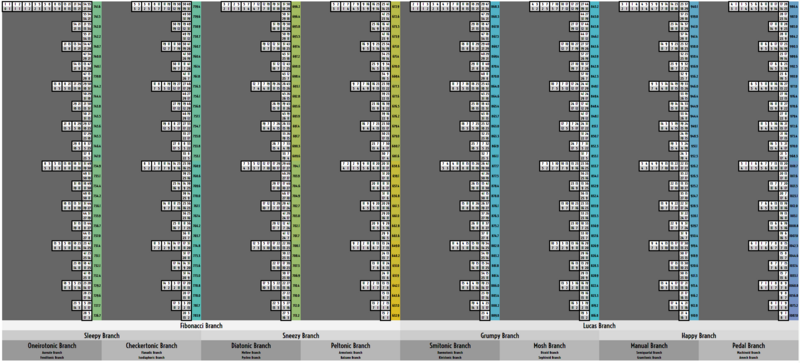Image resolution: width=800 pixels, height=363 pixels.
Task: Choose the Oneirotonic Branch heading
Action: [52, 346]
